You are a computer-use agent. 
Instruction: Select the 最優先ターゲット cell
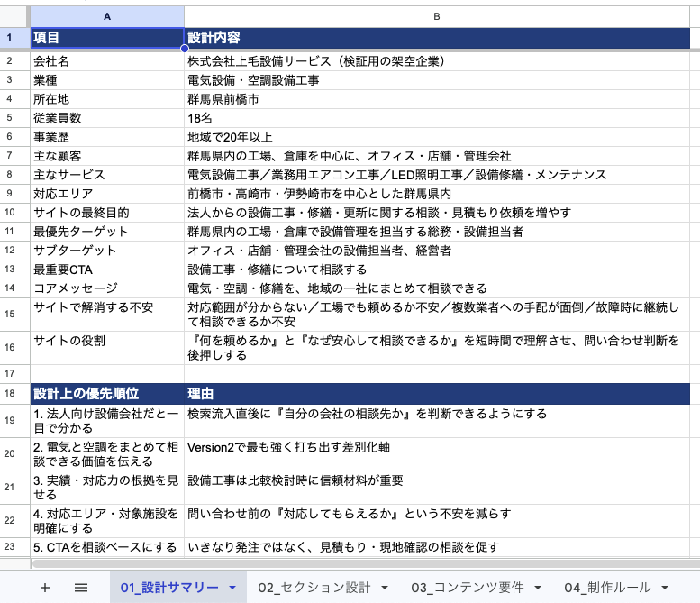[107, 232]
